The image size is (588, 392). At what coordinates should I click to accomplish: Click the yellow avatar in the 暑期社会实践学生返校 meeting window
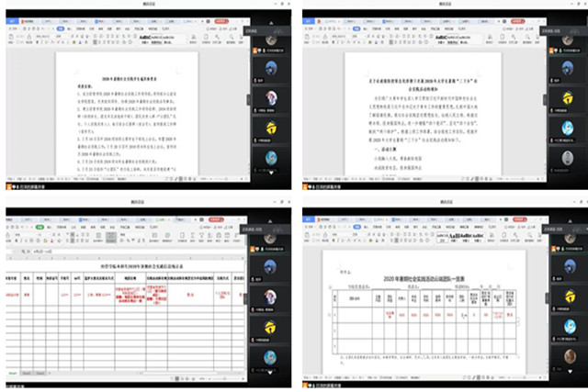tap(272, 129)
